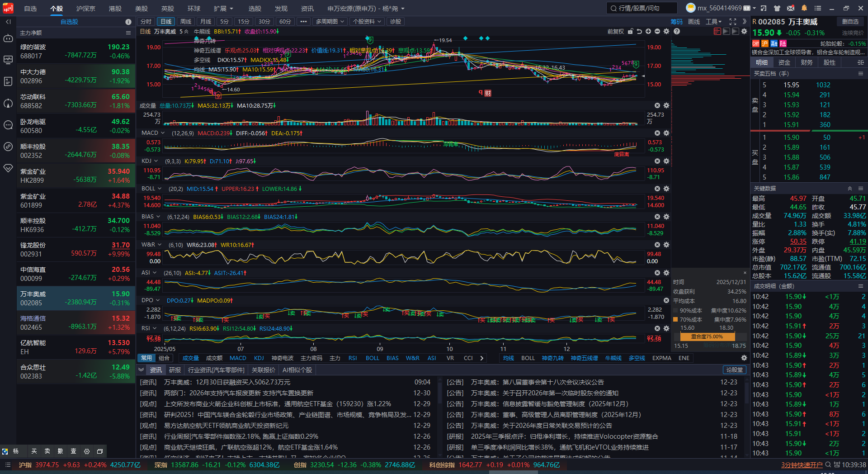Toggle 前复权 price adjustment
Image resolution: width=868 pixels, height=474 pixels.
pyautogui.click(x=616, y=31)
